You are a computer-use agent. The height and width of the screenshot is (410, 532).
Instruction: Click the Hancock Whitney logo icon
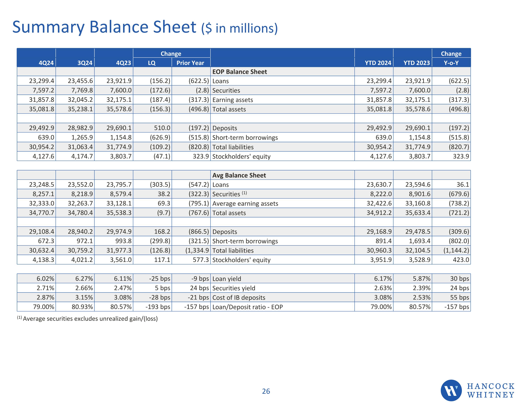point(451,390)
